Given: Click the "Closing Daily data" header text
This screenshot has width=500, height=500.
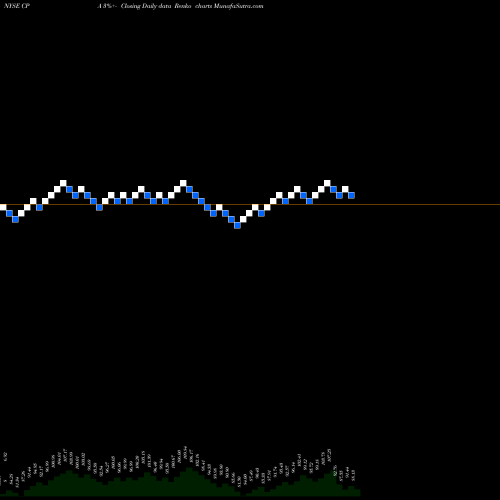Looking at the screenshot, I should pos(146,6).
